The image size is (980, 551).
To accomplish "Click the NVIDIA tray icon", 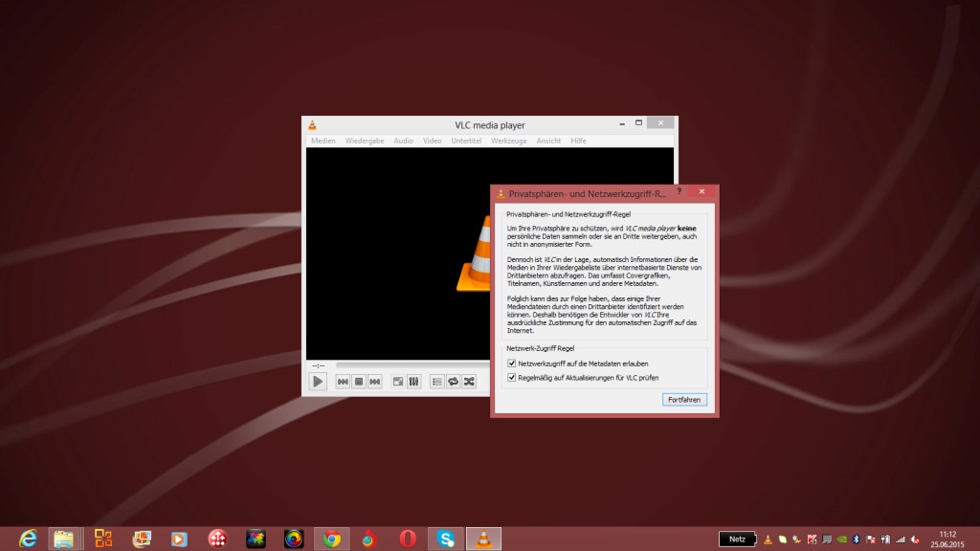I will (x=842, y=540).
